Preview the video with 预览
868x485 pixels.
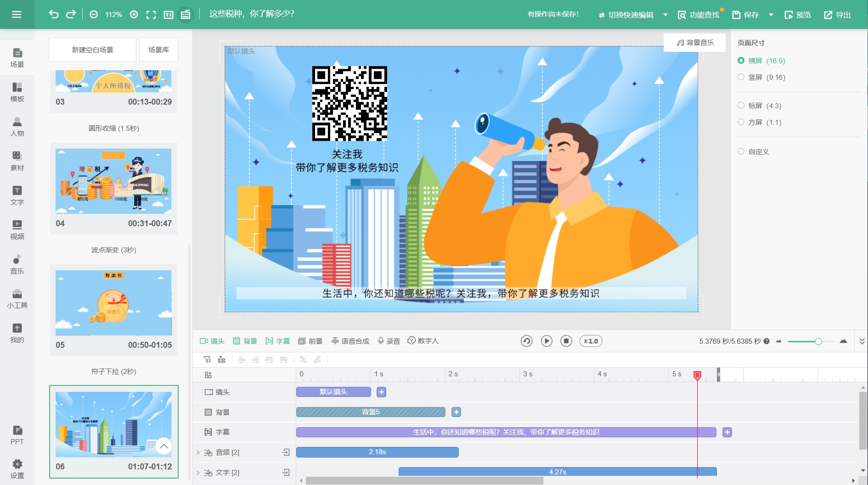798,15
